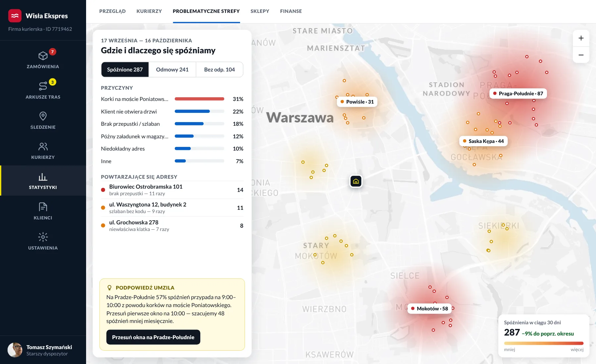596x364 pixels.
Task: Open the Sklepy tab
Action: tap(260, 11)
